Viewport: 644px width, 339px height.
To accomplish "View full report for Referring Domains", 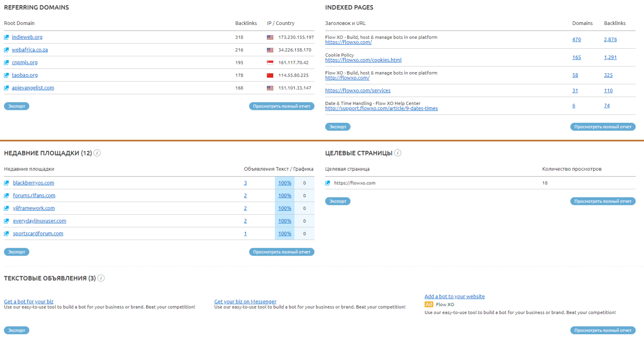I will pyautogui.click(x=282, y=106).
